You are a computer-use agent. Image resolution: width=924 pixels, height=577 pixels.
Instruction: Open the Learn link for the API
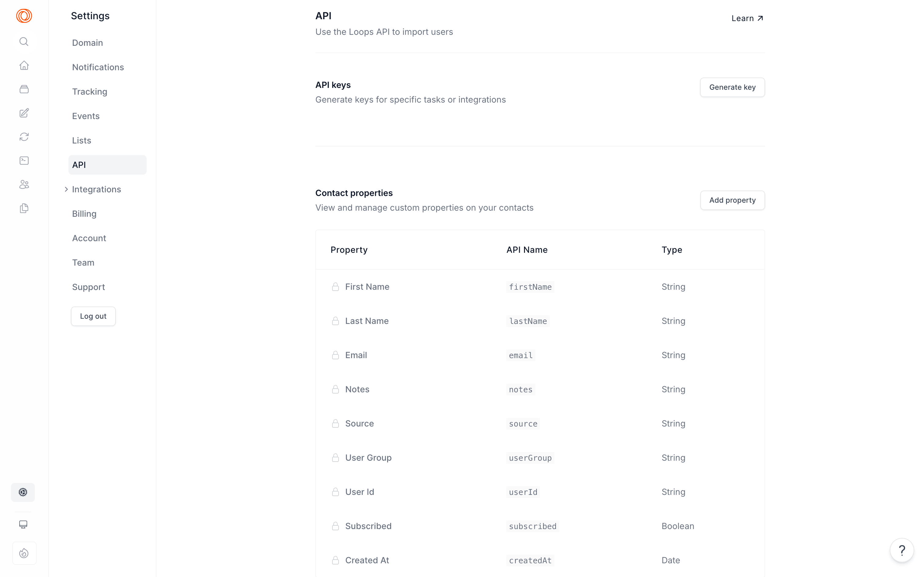746,18
